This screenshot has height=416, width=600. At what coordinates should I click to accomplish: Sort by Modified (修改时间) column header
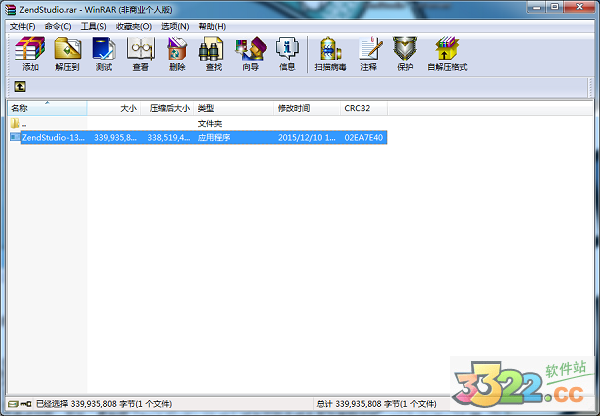(307, 108)
